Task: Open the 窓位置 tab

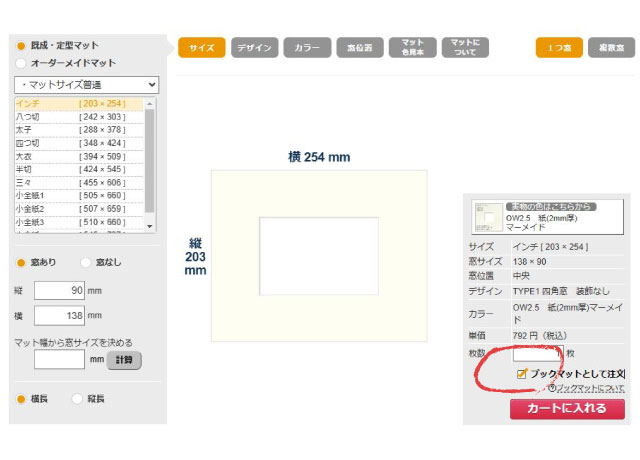Action: tap(360, 48)
